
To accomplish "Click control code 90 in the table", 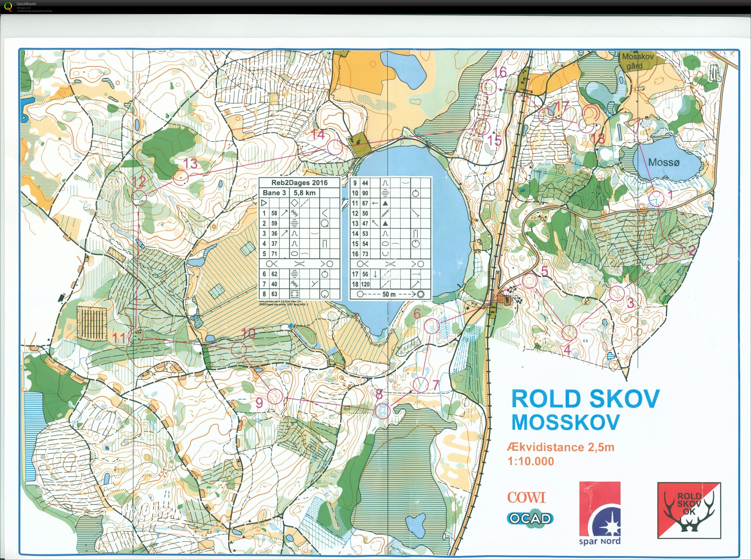I will (365, 193).
